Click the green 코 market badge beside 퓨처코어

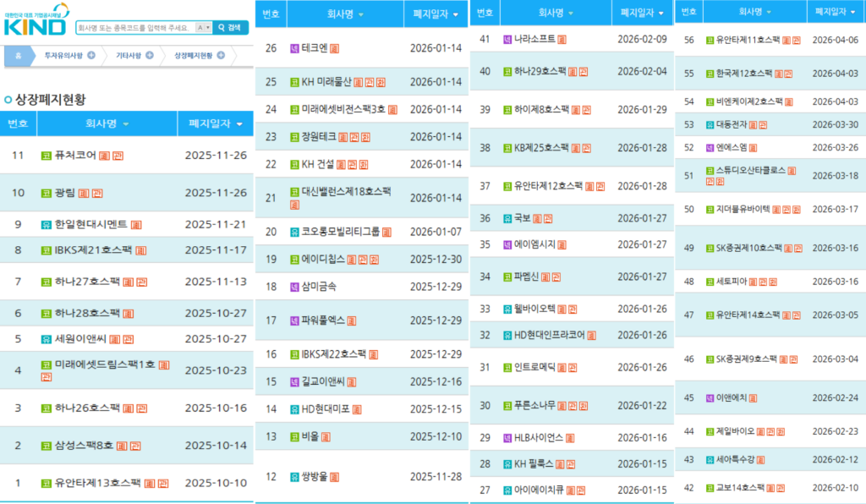[46, 156]
